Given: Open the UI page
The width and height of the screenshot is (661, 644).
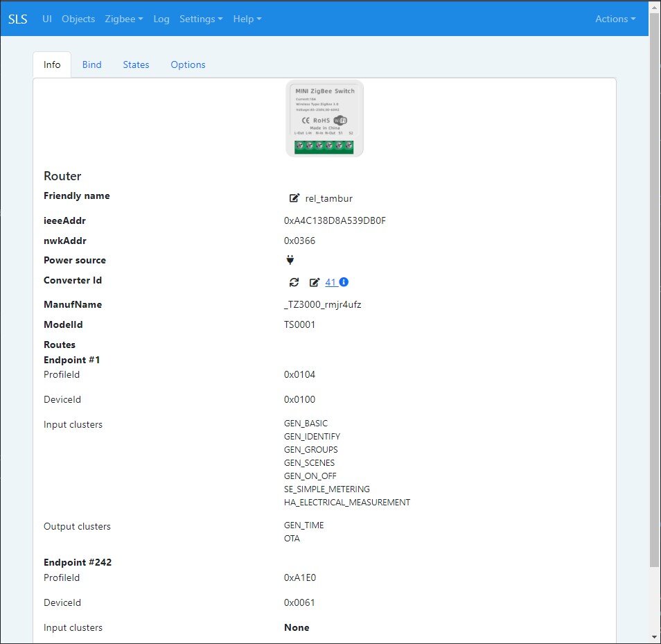Looking at the screenshot, I should pyautogui.click(x=47, y=19).
